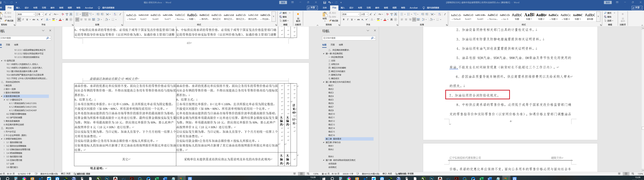Open 插入 tab in left Word window
Image resolution: width=644 pixels, height=180 pixels.
18,8
